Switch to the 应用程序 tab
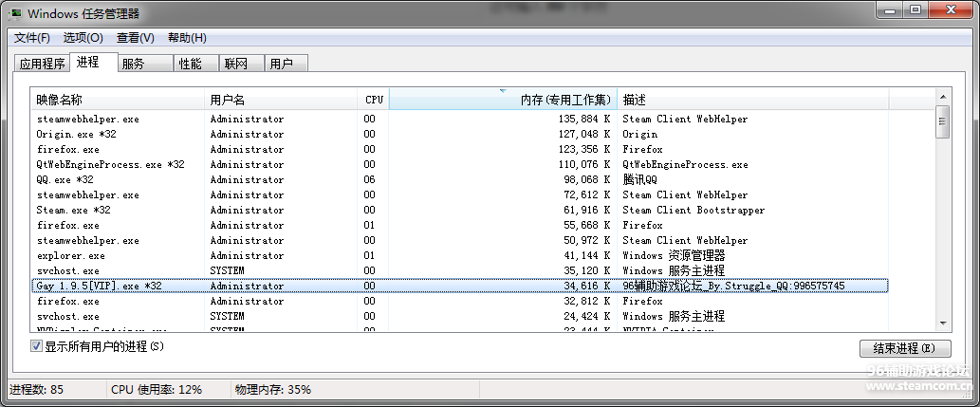 pos(43,64)
